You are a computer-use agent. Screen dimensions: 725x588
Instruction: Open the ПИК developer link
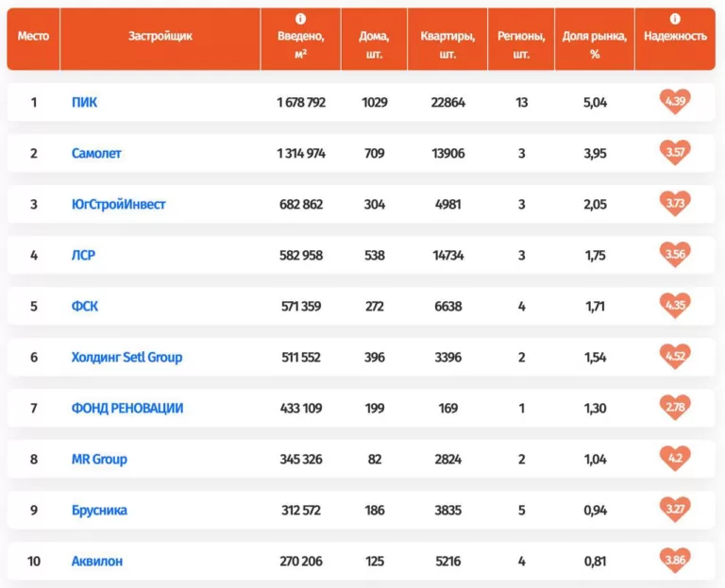84,102
